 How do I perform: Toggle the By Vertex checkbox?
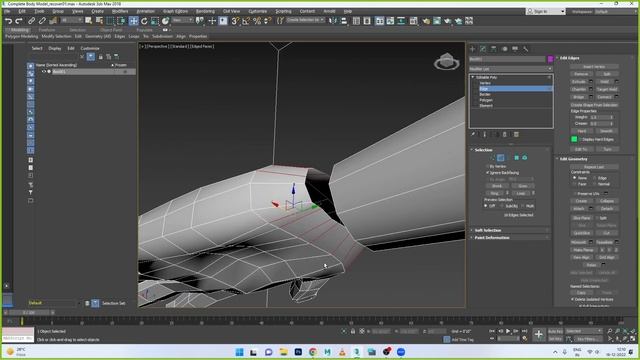click(x=488, y=167)
